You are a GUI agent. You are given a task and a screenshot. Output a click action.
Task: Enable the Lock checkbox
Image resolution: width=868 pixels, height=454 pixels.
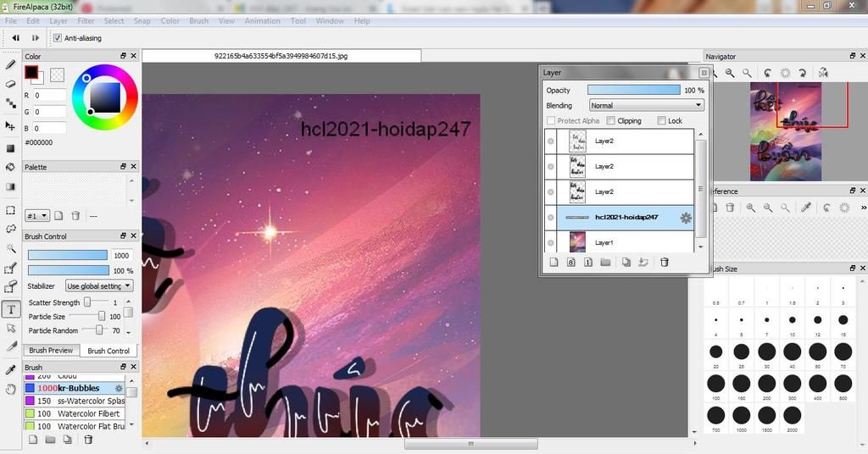(x=661, y=120)
